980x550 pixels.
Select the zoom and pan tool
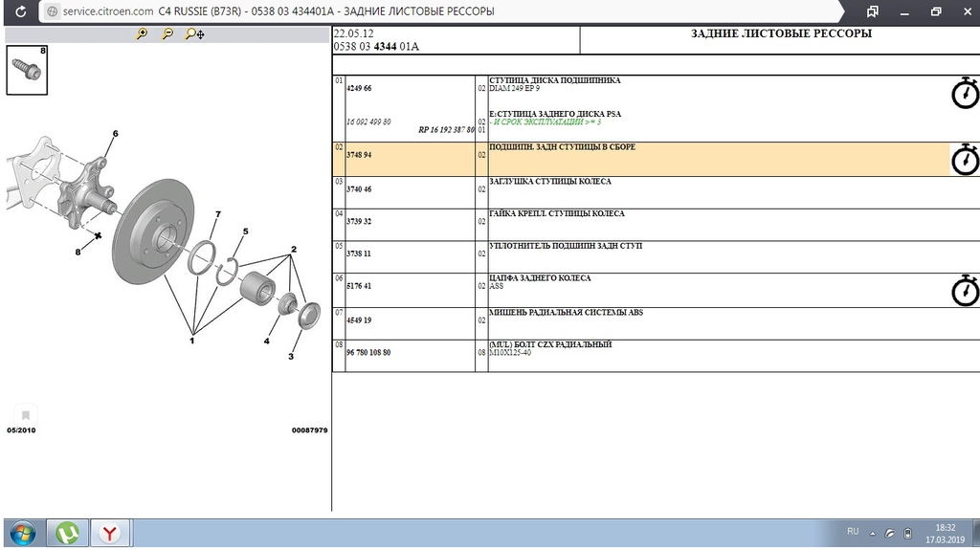pos(194,33)
